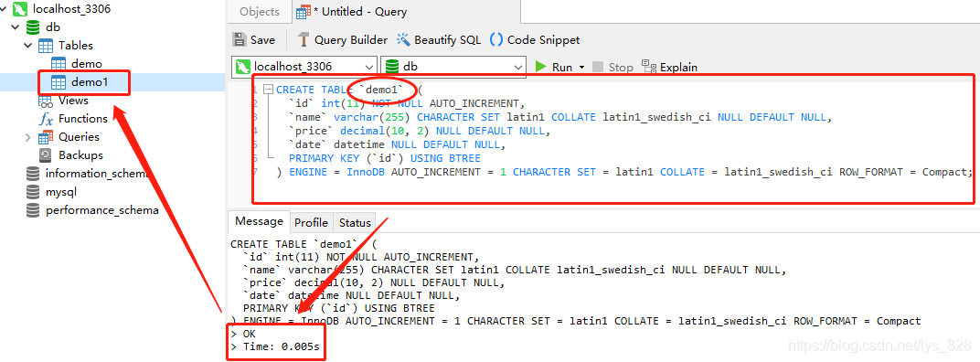Click the localhost_3306 connection icon in tree
The height and width of the screenshot is (362, 980).
pyautogui.click(x=20, y=9)
